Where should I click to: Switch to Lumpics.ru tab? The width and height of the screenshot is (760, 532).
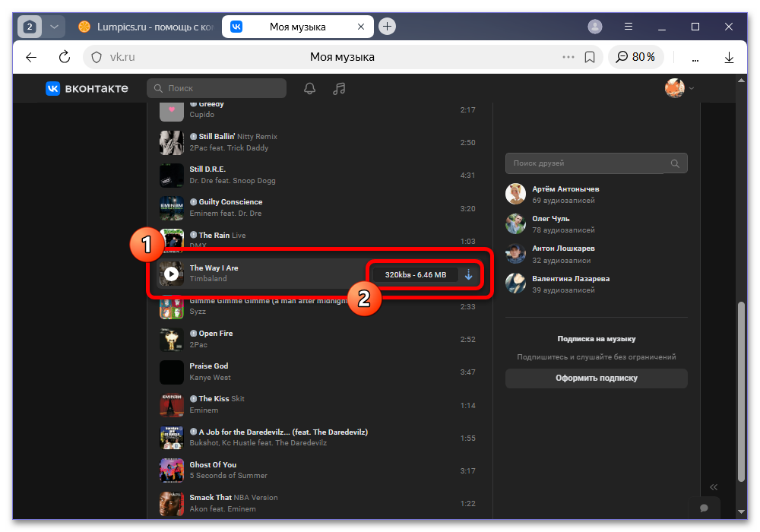[x=146, y=27]
